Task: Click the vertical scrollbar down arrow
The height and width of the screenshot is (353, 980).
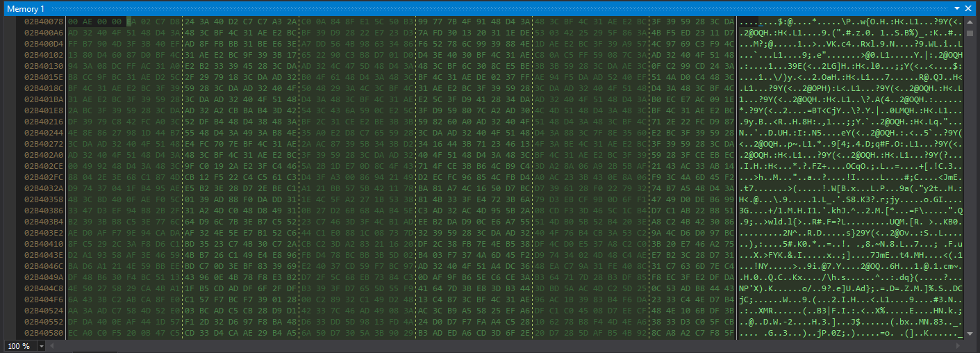Action: coord(970,334)
